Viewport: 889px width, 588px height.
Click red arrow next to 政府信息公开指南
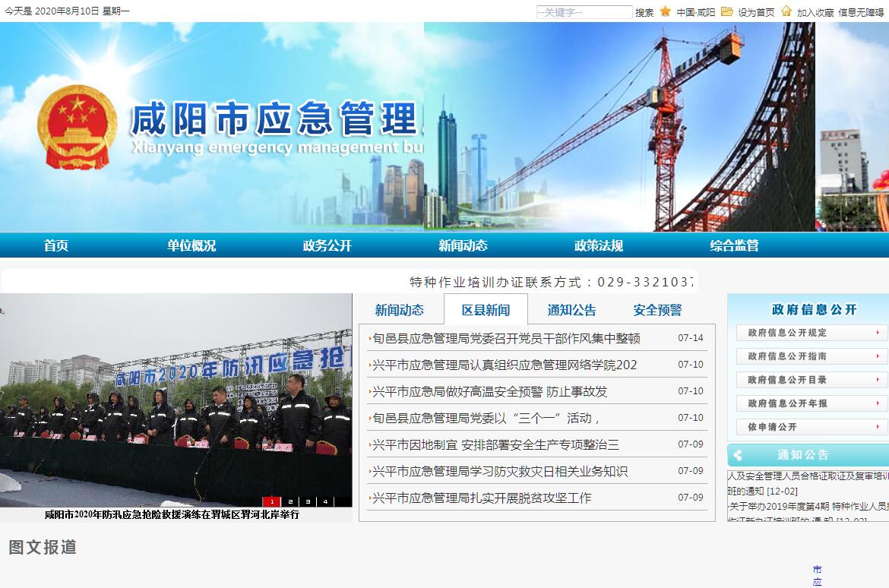[878, 356]
